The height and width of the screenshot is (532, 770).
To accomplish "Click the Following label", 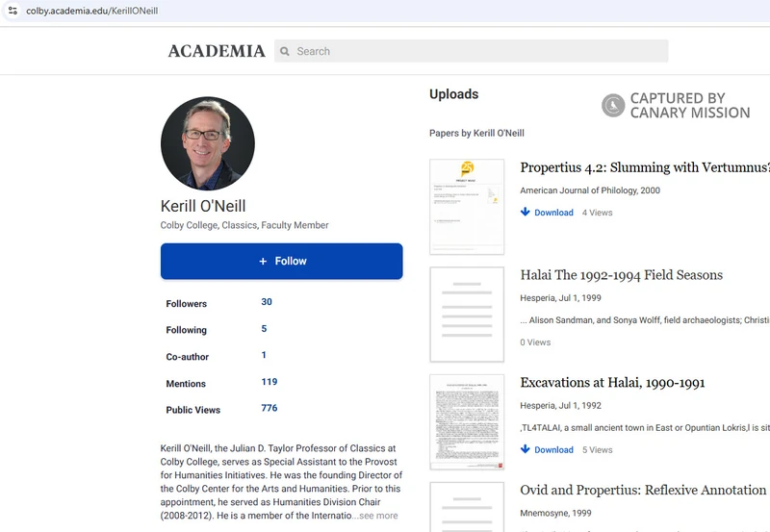I will 186,330.
